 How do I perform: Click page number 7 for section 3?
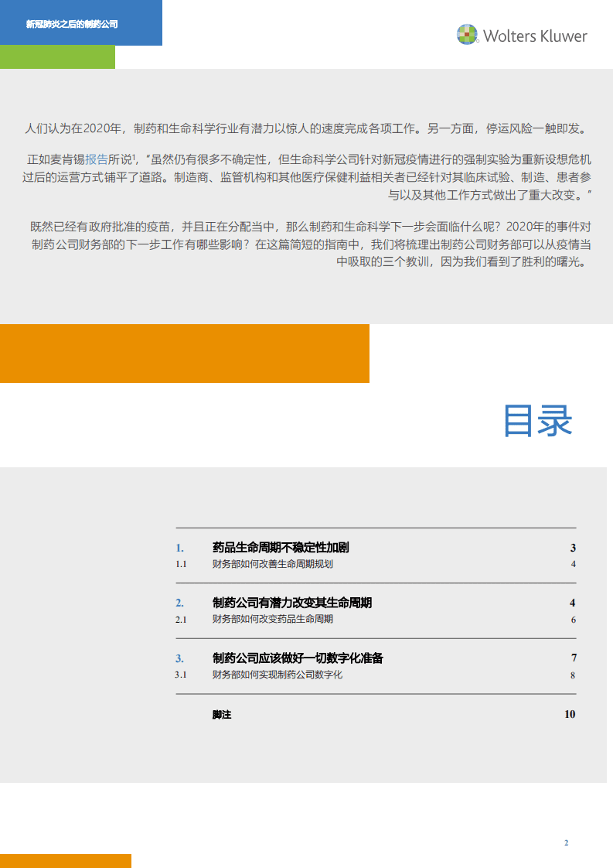click(x=574, y=658)
